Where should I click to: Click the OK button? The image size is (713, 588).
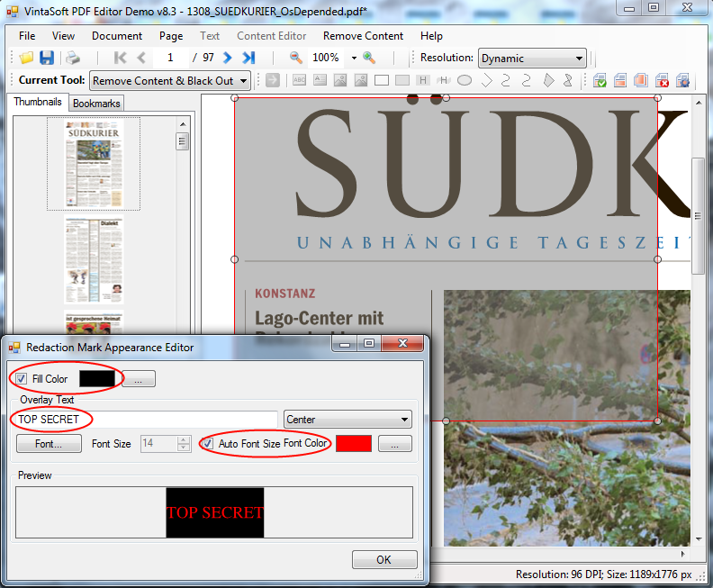[x=384, y=559]
